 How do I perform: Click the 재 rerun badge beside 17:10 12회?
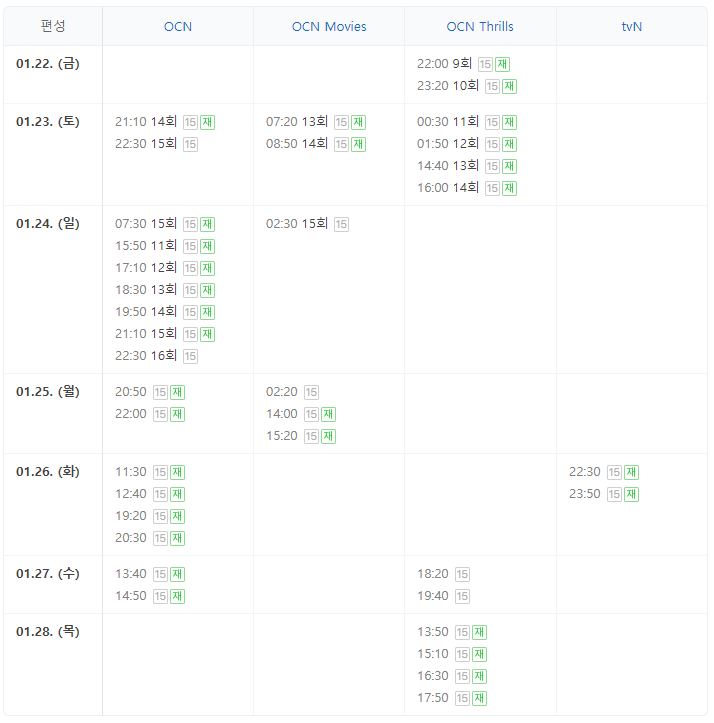click(207, 268)
